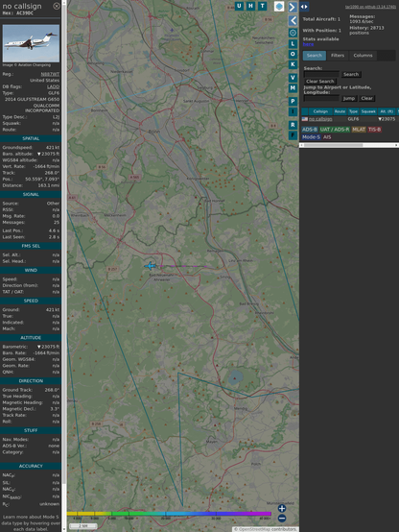Switch to the Filters tab
Image resolution: width=399 pixels, height=532 pixels.
(338, 56)
